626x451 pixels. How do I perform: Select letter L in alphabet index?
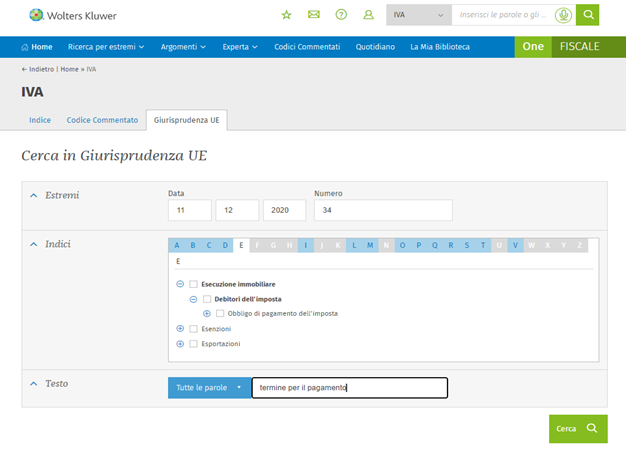tap(354, 245)
